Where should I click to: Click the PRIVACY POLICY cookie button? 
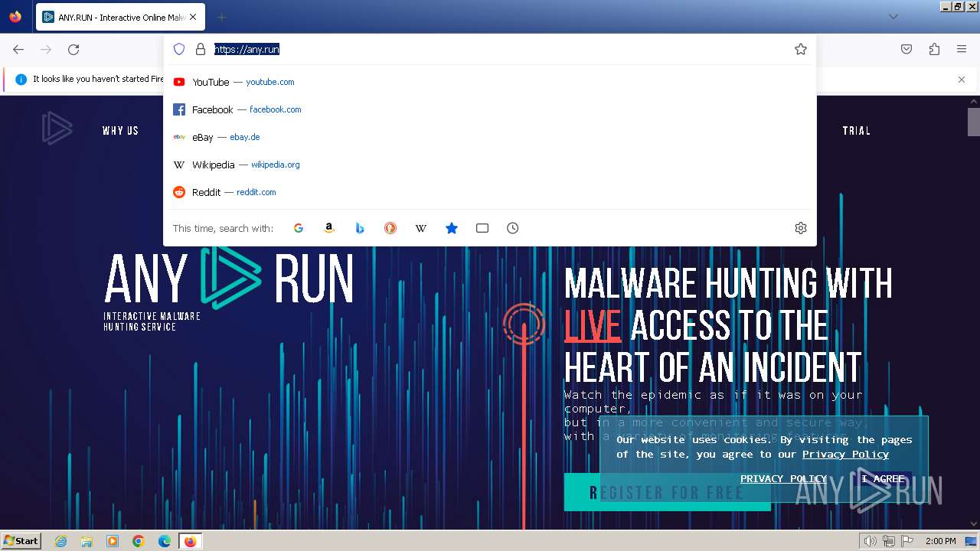click(x=783, y=478)
